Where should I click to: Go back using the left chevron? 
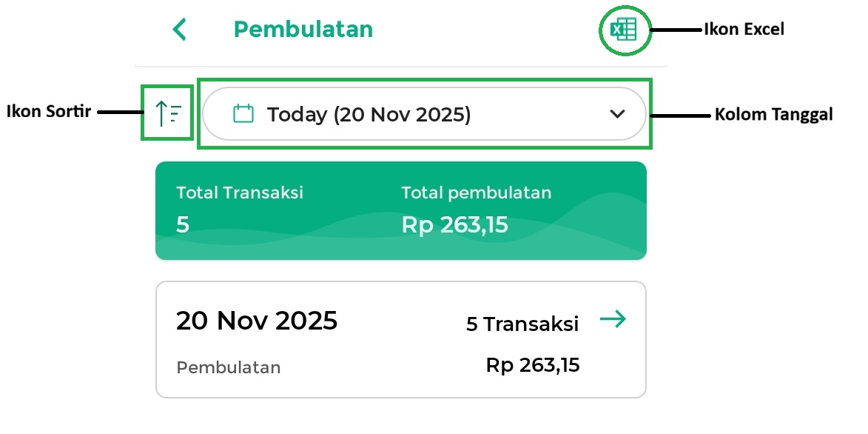tap(179, 30)
